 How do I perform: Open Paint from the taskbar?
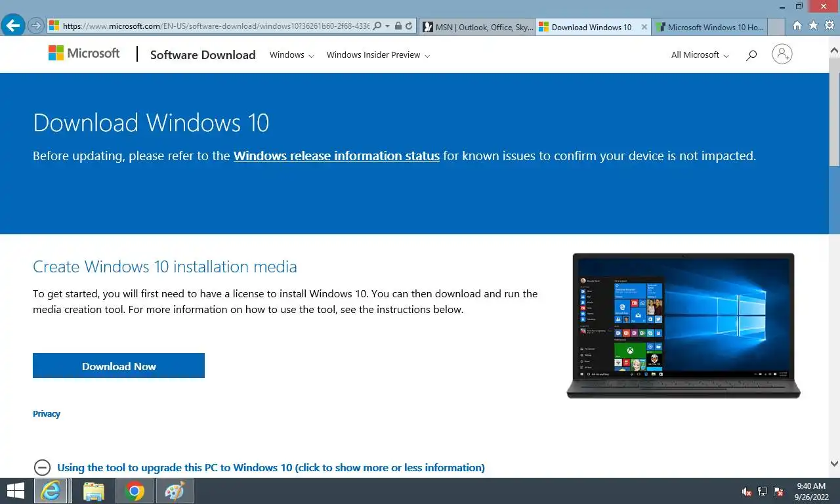click(x=175, y=491)
